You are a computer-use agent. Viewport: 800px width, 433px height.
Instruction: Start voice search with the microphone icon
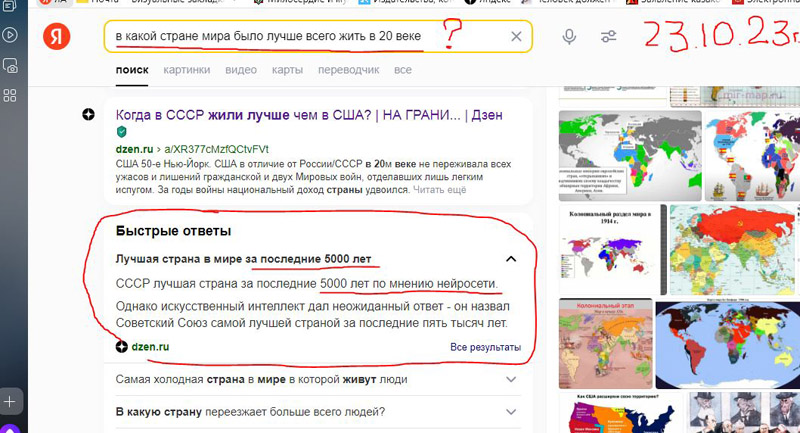pyautogui.click(x=569, y=37)
